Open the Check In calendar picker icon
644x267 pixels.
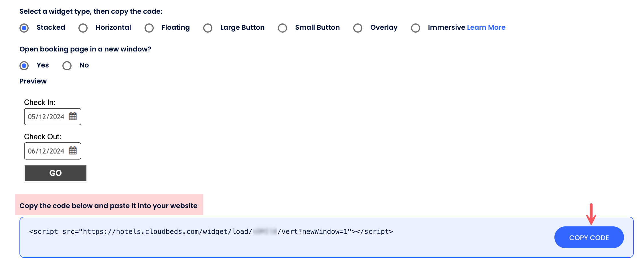(73, 116)
